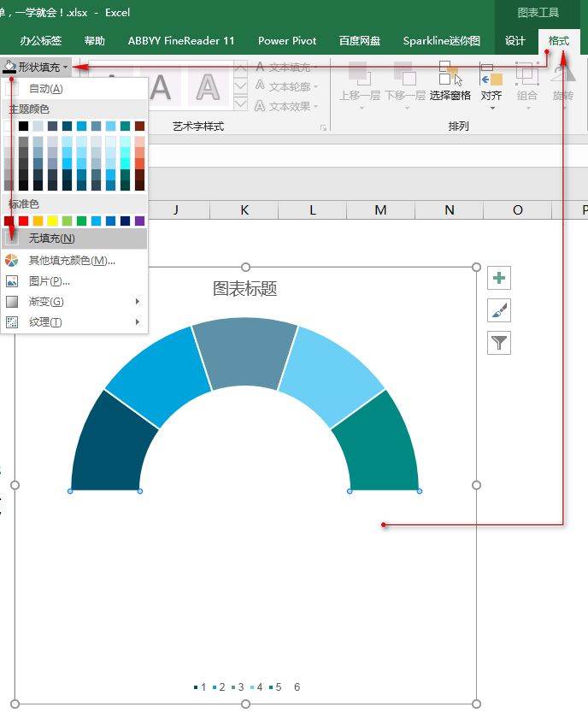Image resolution: width=588 pixels, height=713 pixels.
Task: Open the Shape Fill (形状填充) dropdown
Action: pyautogui.click(x=37, y=68)
